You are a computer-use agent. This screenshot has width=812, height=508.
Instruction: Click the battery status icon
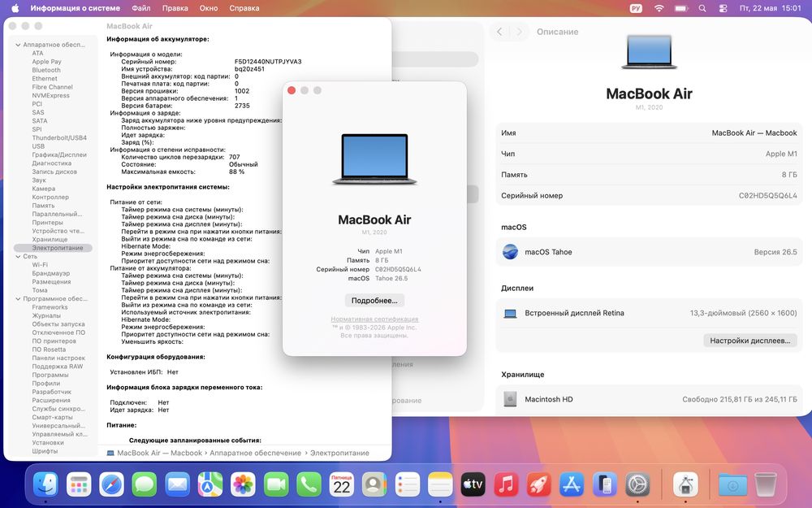click(x=681, y=8)
